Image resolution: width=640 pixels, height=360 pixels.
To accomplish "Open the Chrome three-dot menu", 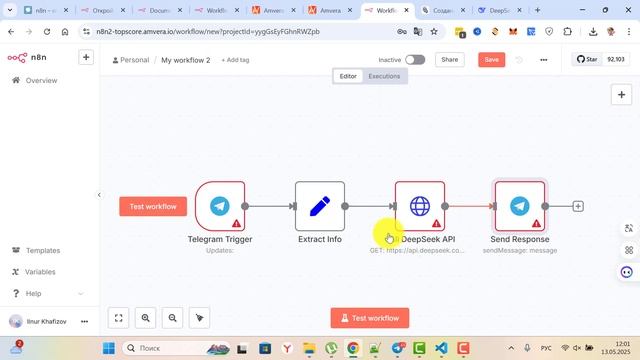I will 629,31.
